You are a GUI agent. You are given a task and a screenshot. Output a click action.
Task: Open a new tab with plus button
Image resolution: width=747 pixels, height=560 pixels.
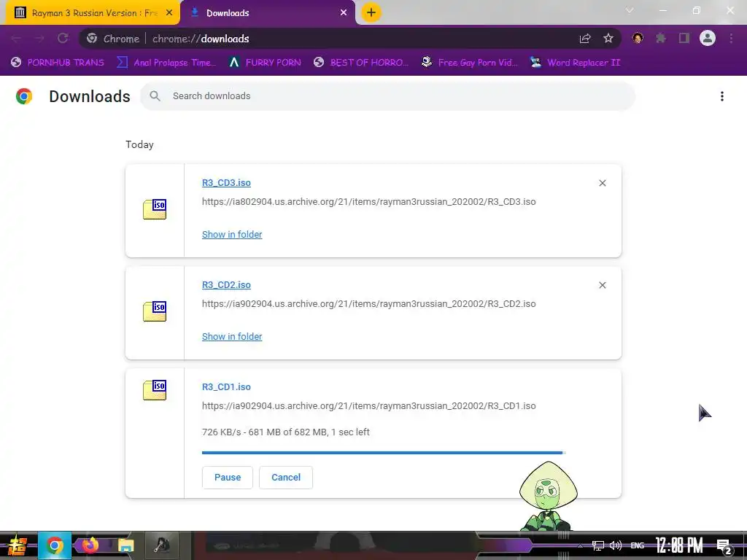(x=371, y=13)
